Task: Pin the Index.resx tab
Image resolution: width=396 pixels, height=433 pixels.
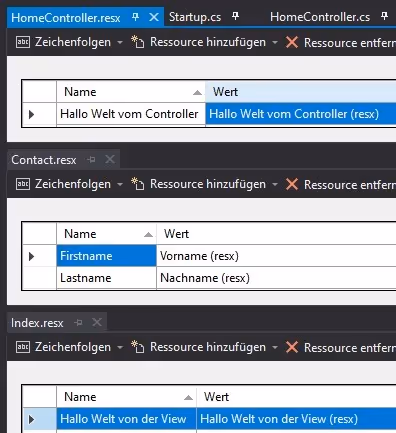Action: coord(78,323)
